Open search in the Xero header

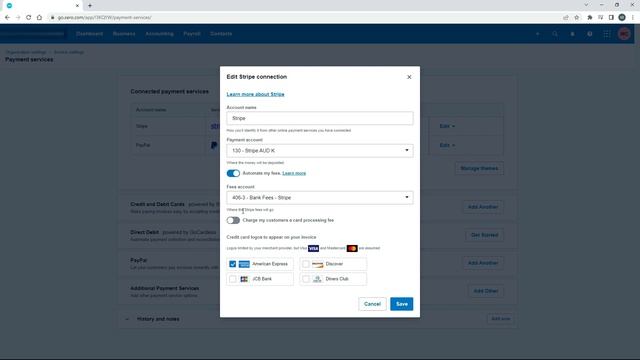(555, 34)
